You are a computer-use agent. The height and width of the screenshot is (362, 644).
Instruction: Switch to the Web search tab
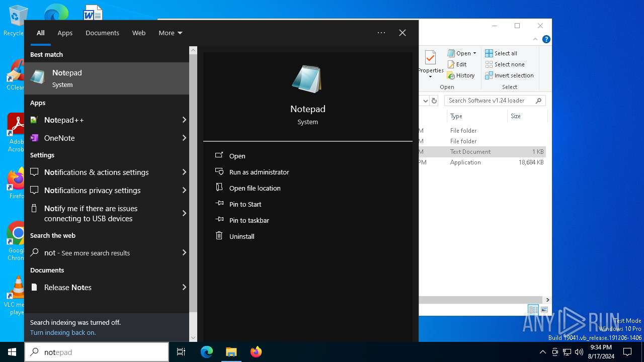[x=139, y=33]
